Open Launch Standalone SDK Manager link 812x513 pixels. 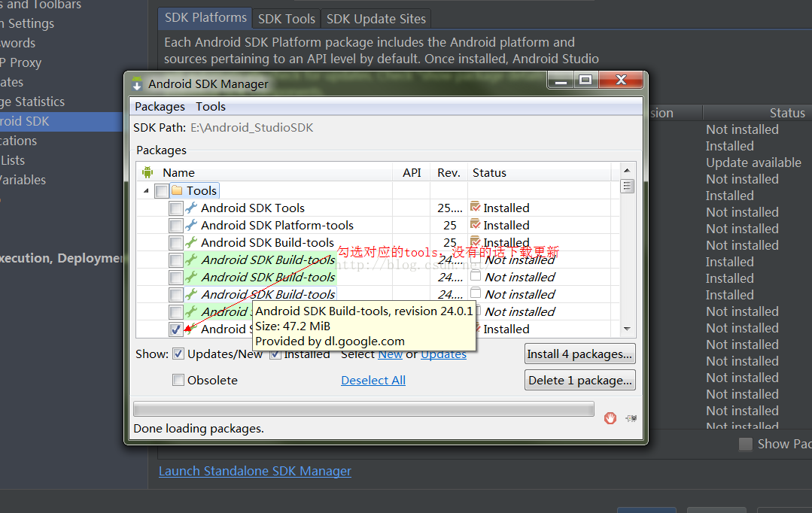(x=255, y=471)
